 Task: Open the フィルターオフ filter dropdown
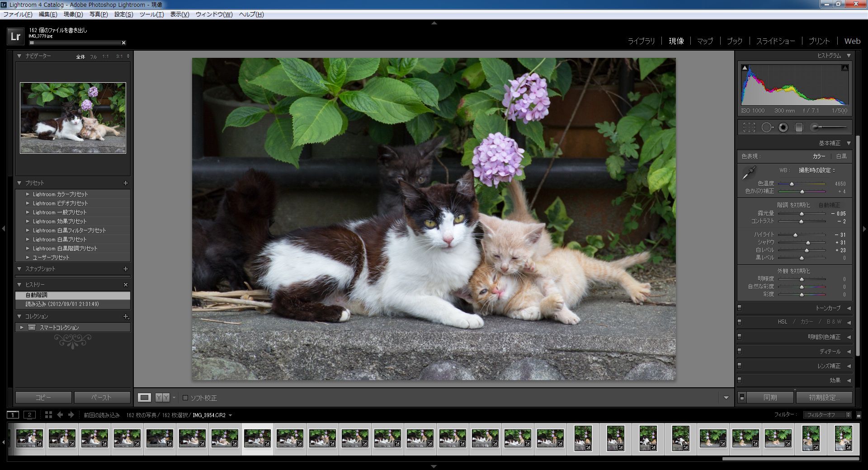tap(827, 415)
